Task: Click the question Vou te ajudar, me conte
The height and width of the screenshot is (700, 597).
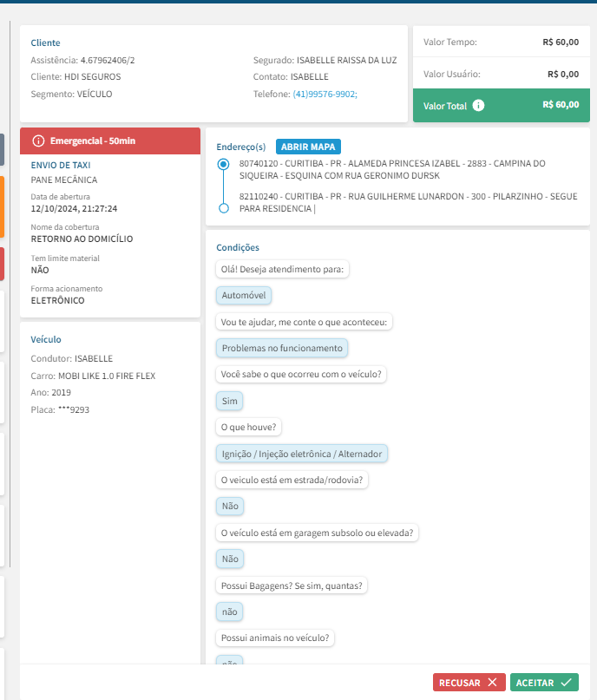Action: (x=304, y=322)
